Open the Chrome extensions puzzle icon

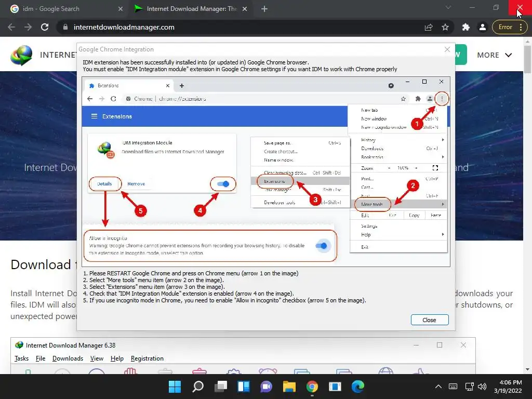(x=466, y=27)
